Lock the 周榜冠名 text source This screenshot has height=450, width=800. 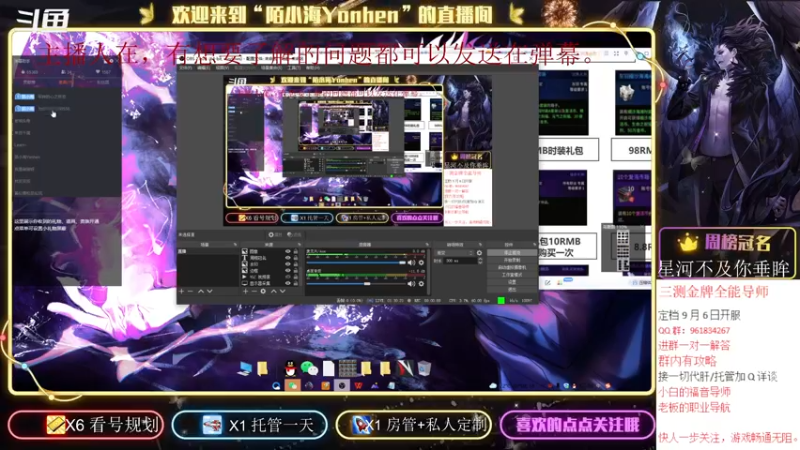(295, 258)
